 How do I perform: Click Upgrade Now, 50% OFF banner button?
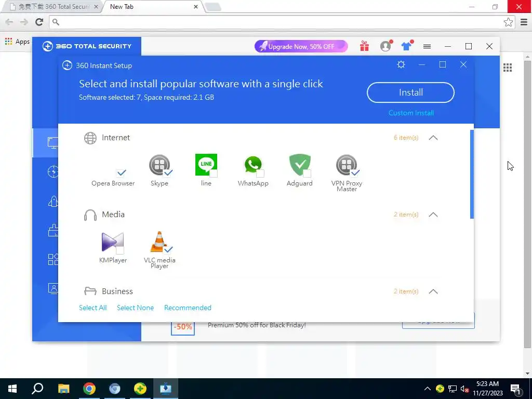[301, 46]
